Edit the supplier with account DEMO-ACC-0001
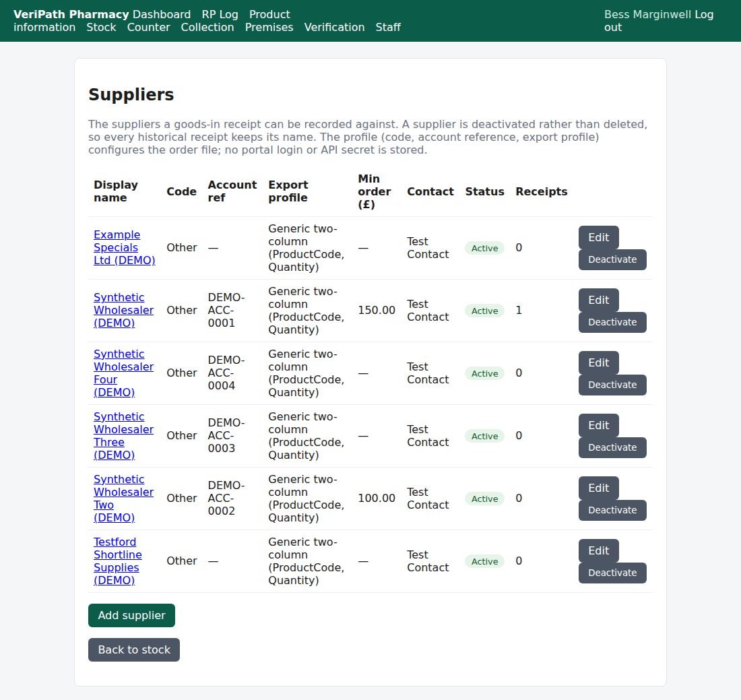 tap(599, 300)
